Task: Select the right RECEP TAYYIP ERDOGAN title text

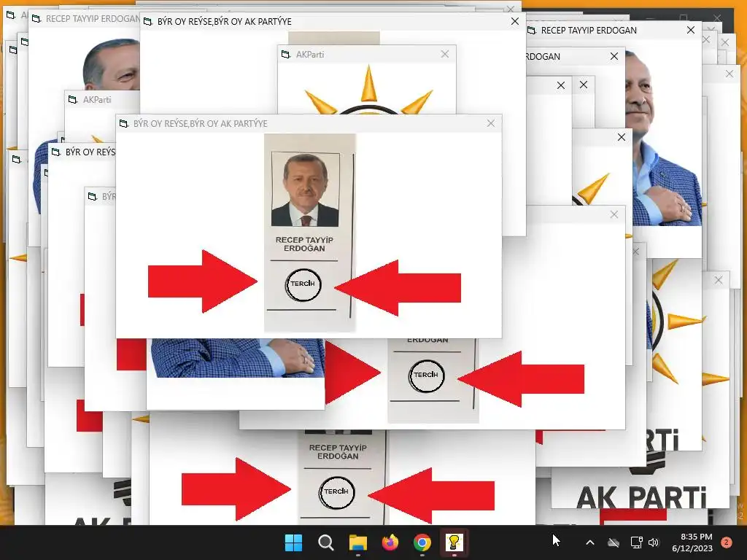Action: (589, 31)
